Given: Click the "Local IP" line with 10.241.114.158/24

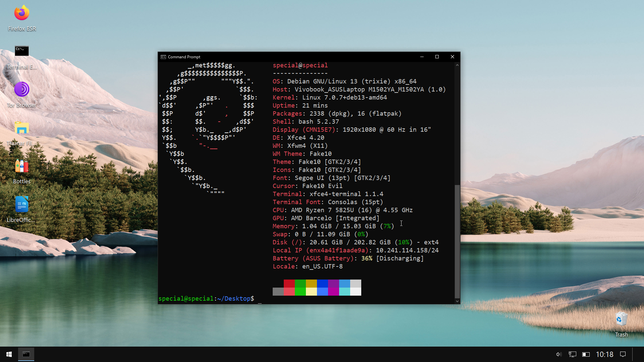Looking at the screenshot, I should tap(356, 250).
